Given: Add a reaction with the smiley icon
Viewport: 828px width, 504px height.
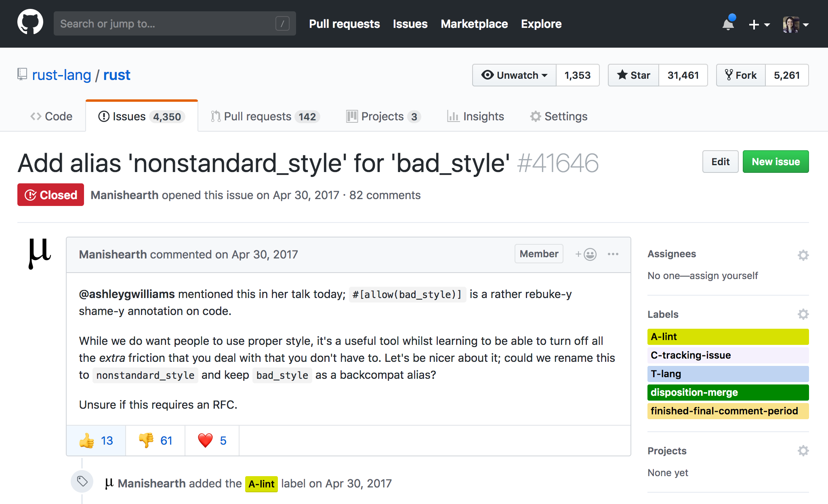Looking at the screenshot, I should click(x=586, y=254).
